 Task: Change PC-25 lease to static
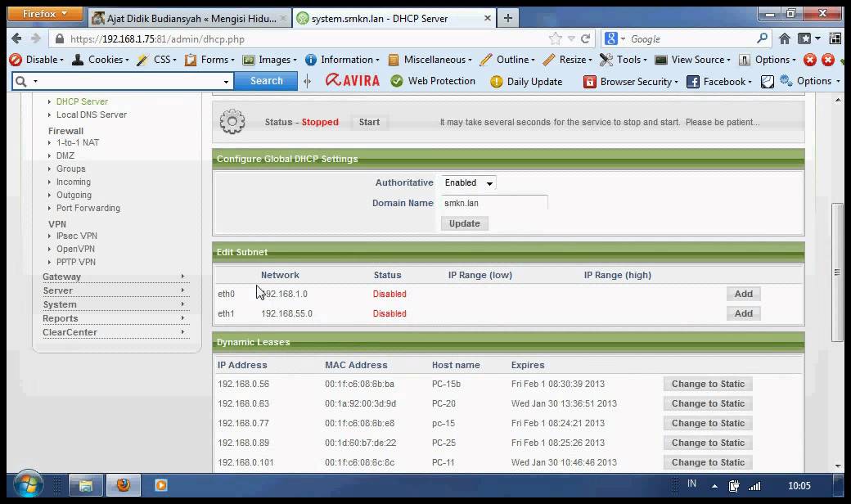coord(708,443)
